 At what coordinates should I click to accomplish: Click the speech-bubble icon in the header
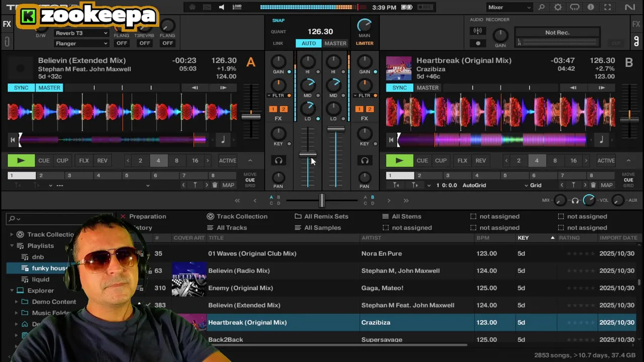(575, 8)
